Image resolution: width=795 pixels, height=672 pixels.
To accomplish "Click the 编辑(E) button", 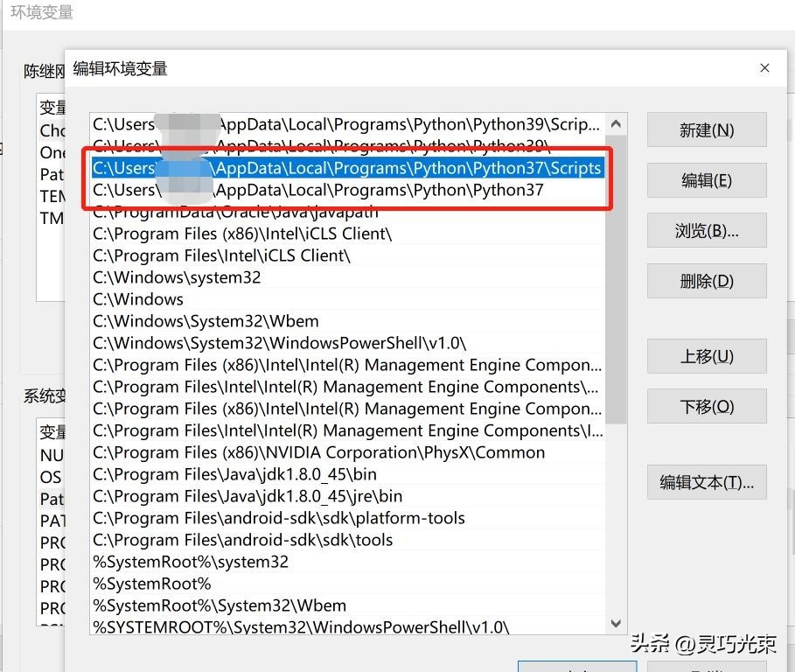I will click(707, 180).
